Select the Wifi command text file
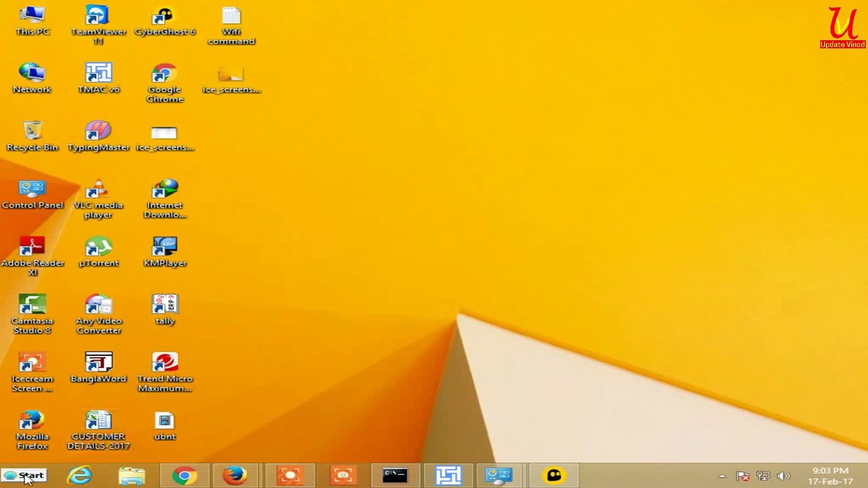The height and width of the screenshot is (488, 868). point(231,26)
